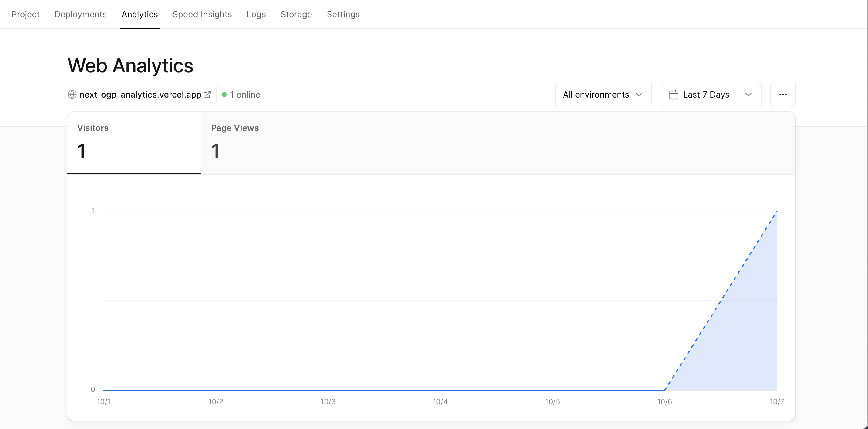Go to the Deployments tab
Viewport: 868px width, 429px height.
click(80, 15)
